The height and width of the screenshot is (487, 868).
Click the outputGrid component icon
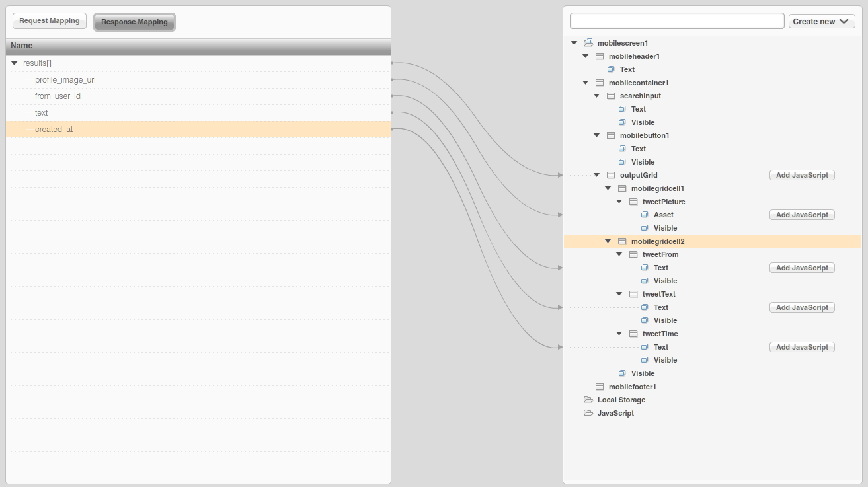[x=611, y=175]
